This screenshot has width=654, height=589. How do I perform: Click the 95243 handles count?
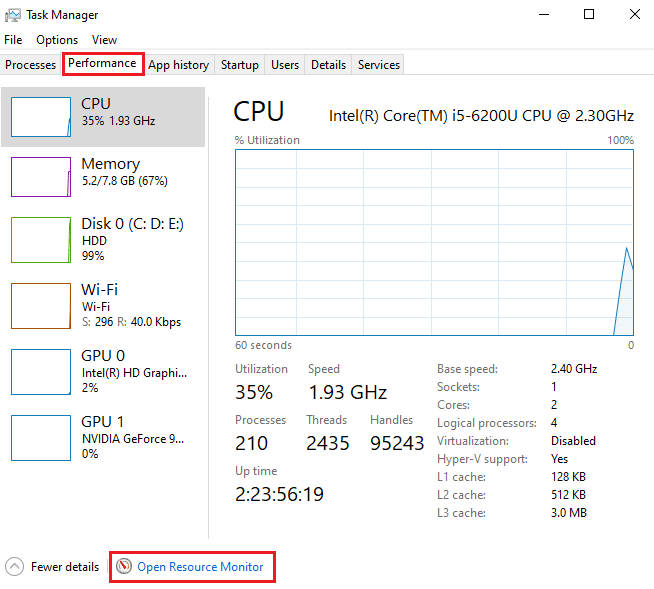(397, 443)
